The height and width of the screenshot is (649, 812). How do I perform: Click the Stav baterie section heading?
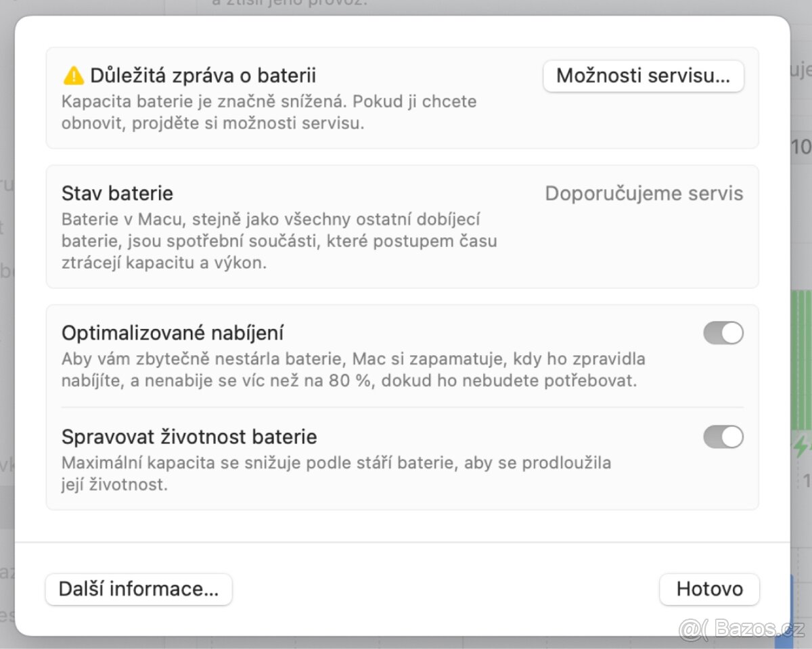(117, 194)
